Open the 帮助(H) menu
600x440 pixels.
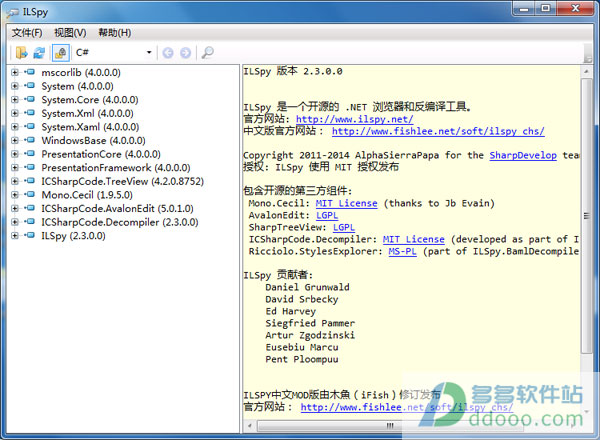click(x=114, y=33)
